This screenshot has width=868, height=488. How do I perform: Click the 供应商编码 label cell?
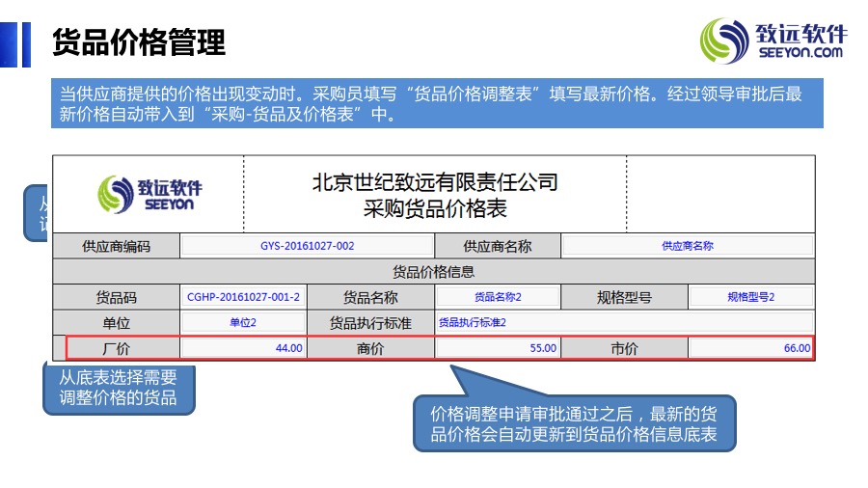117,246
